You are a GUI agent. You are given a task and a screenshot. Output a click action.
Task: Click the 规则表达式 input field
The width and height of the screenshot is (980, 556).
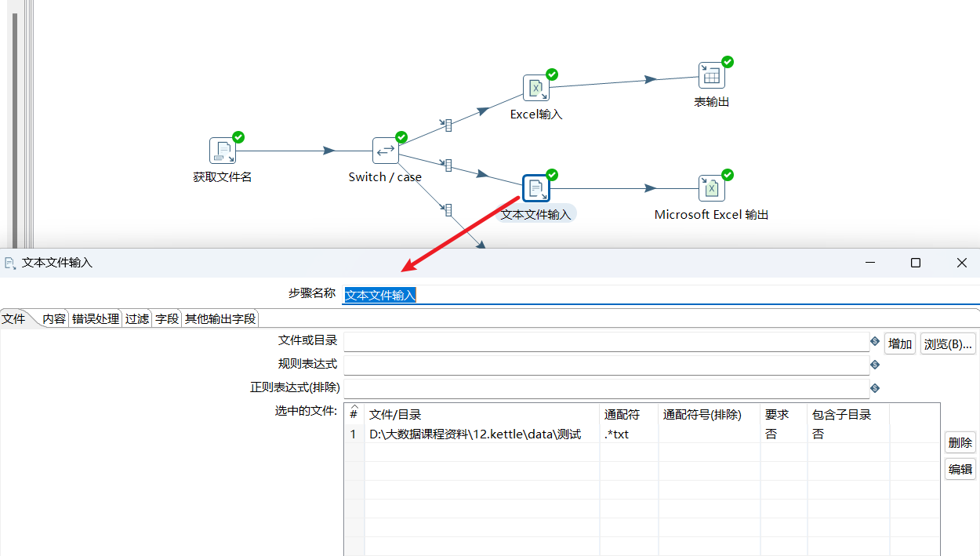pos(607,365)
